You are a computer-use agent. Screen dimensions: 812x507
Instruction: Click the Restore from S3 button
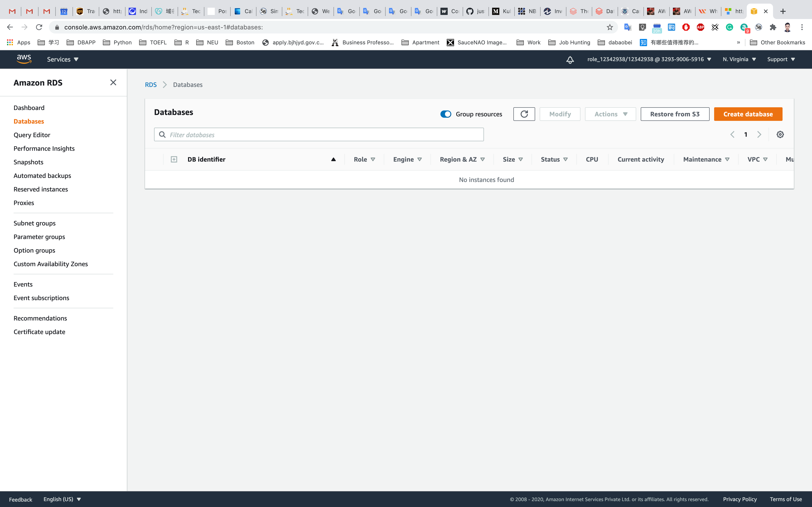(675, 114)
